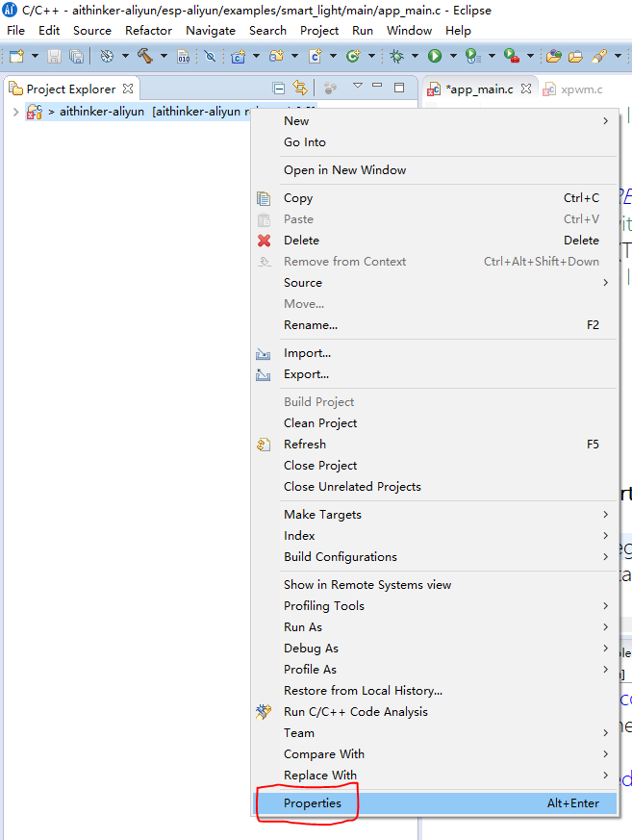Image resolution: width=632 pixels, height=840 pixels.
Task: Toggle Link with Editor in Project Explorer
Action: pos(300,88)
